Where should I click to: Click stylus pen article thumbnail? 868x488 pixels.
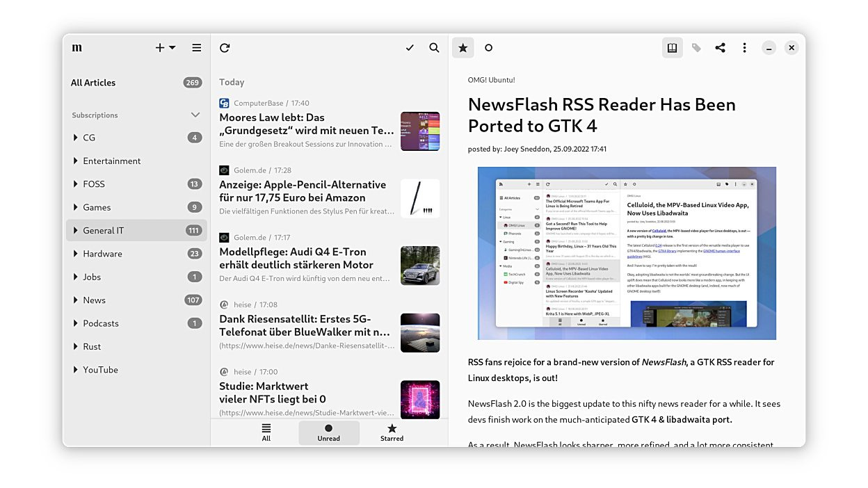420,199
